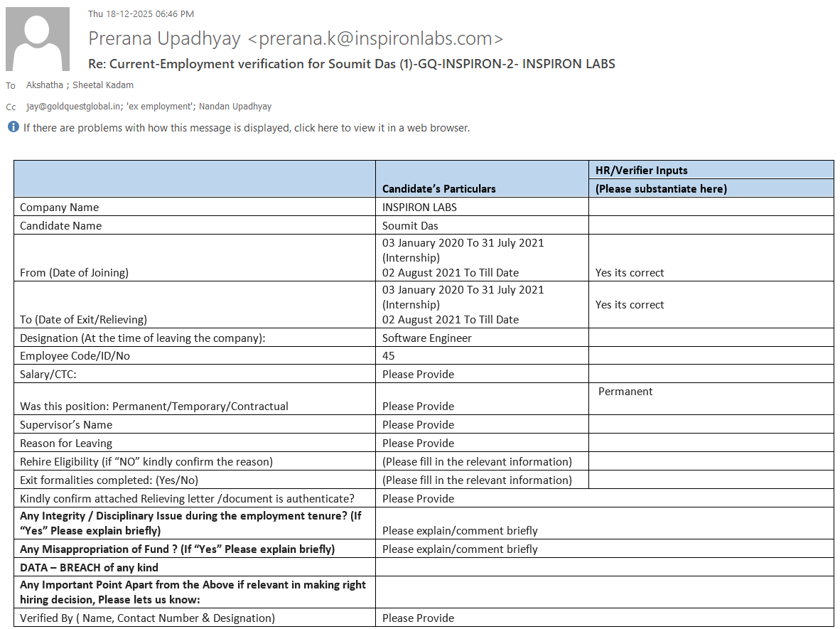Click the email subject line
Viewport: 840px width, 629px height.
tap(352, 64)
